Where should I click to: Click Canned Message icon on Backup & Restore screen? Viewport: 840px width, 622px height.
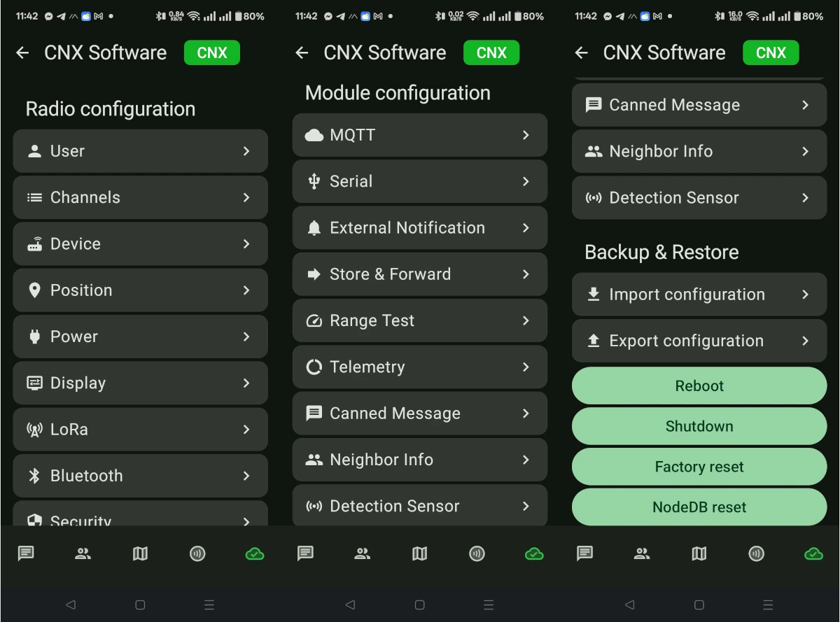[594, 105]
